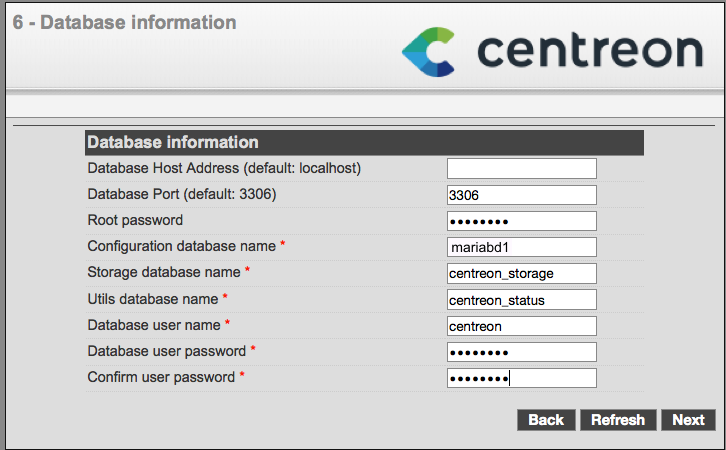The image size is (726, 450).
Task: Click the Storage database name field
Action: 521,273
